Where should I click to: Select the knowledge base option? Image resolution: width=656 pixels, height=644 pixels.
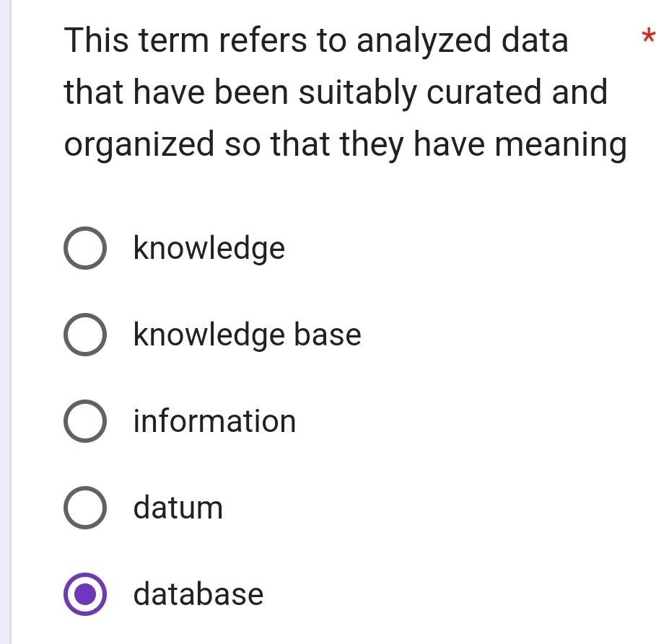coord(84,335)
